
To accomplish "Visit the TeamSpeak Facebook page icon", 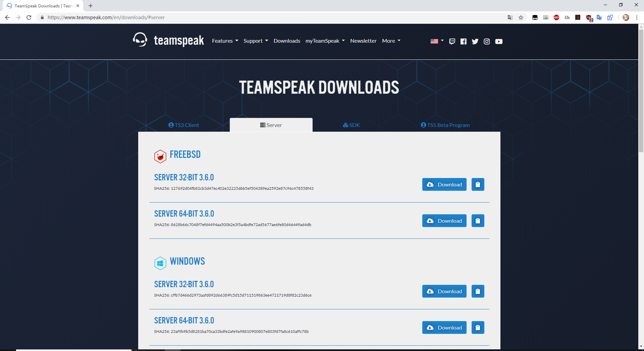I will pyautogui.click(x=464, y=41).
